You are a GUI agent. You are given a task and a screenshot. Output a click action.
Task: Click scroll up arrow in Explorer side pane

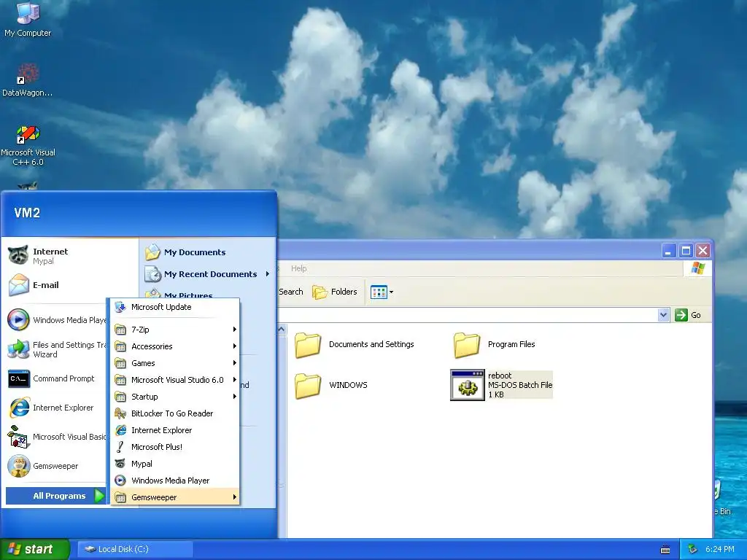[x=282, y=330]
